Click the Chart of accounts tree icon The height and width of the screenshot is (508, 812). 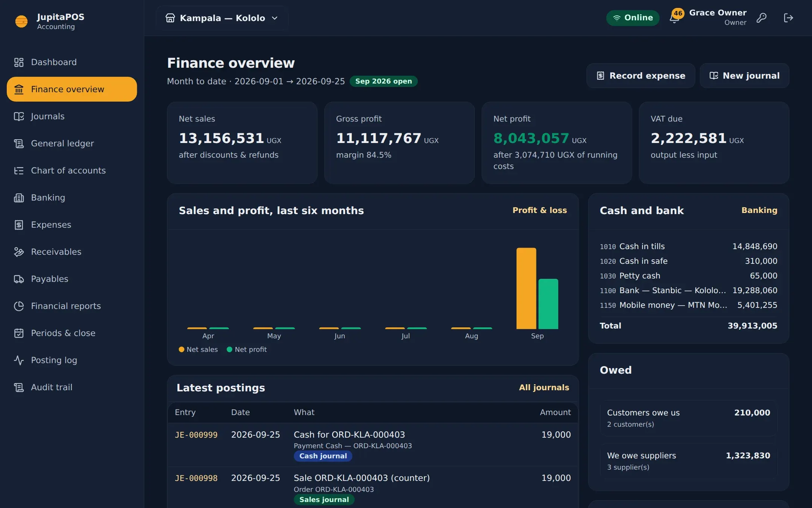pyautogui.click(x=19, y=170)
